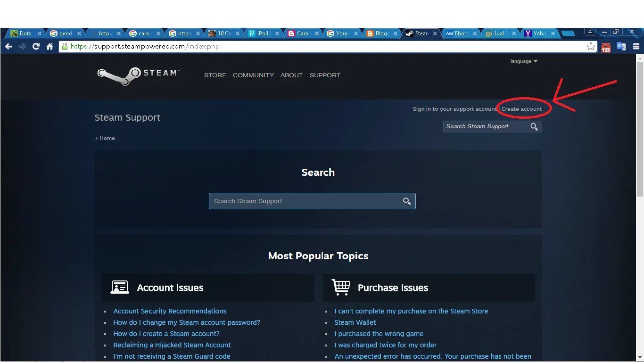Click the address bar URL
644x362 pixels.
click(x=145, y=46)
